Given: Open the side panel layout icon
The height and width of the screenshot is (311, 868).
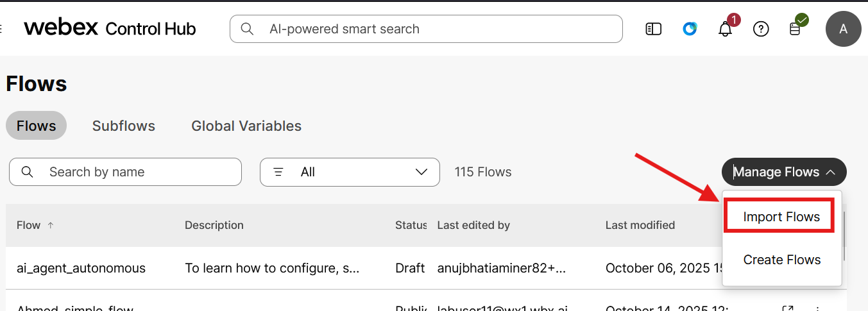Looking at the screenshot, I should 653,29.
